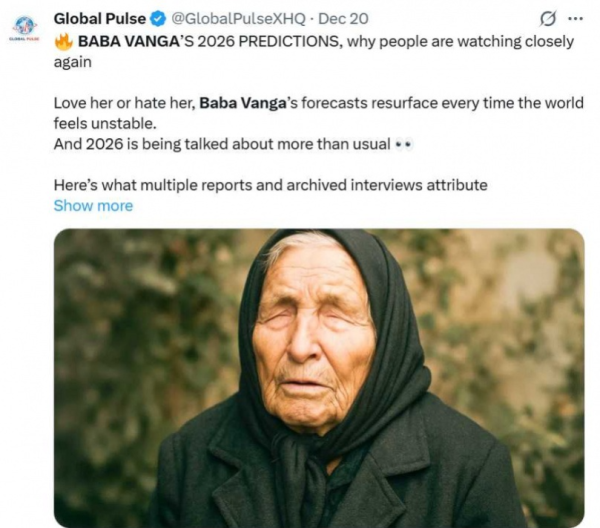Image resolution: width=600 pixels, height=528 pixels.
Task: Open the @GlobalPulseXHQ handle link
Action: pyautogui.click(x=238, y=19)
